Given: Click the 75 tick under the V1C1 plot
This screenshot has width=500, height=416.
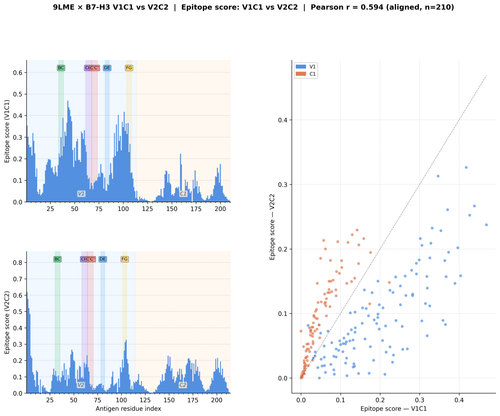Looking at the screenshot, I should coord(99,209).
